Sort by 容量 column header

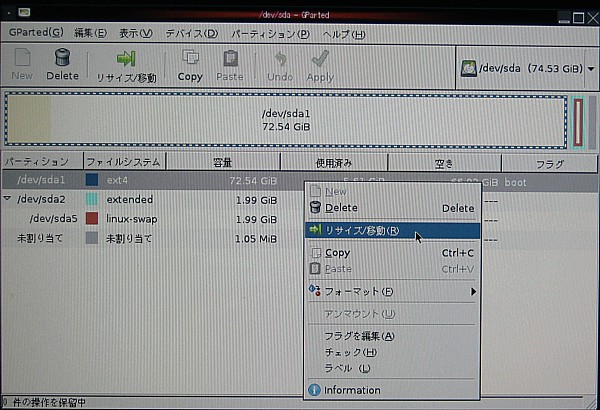point(223,162)
